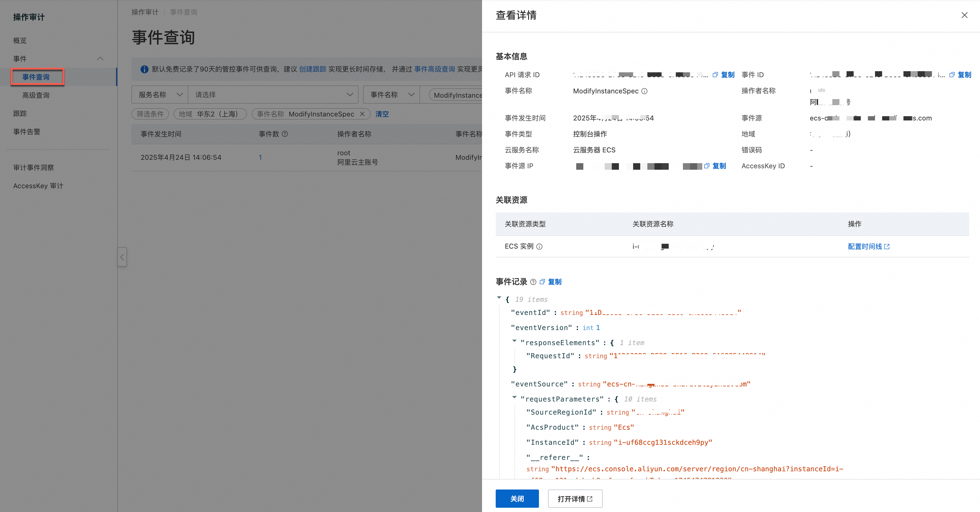Click the AcsProduct value "Ecs"
This screenshot has width=980, height=512.
(624, 427)
